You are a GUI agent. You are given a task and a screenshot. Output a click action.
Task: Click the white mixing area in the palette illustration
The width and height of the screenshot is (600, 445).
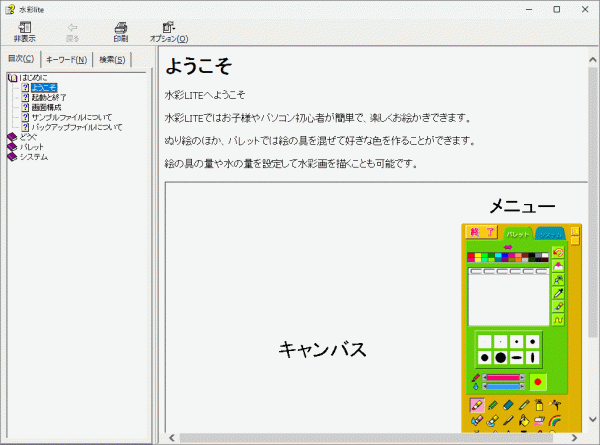click(509, 300)
